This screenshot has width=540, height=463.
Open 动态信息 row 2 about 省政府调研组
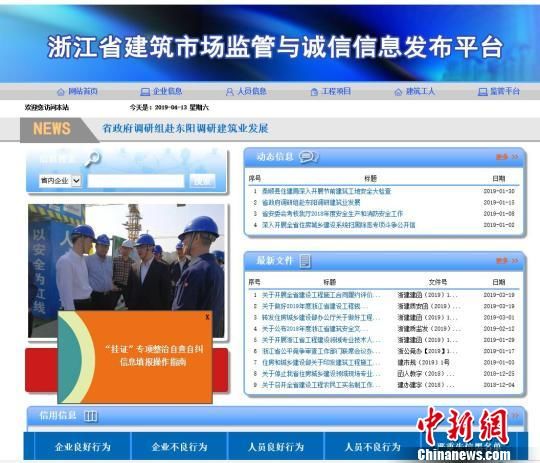pos(311,202)
